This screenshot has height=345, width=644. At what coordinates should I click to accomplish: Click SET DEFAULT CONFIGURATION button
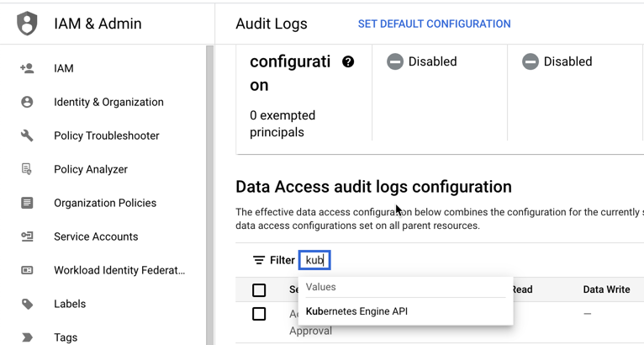434,24
